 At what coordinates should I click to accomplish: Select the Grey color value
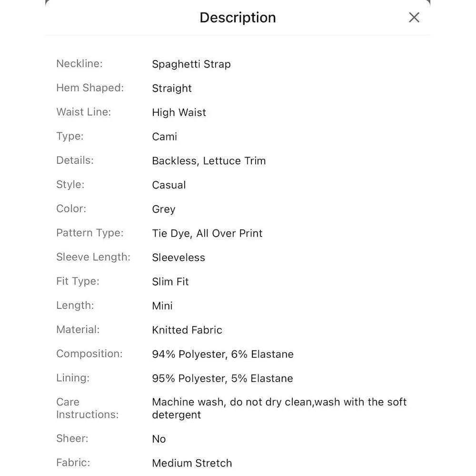(x=163, y=209)
